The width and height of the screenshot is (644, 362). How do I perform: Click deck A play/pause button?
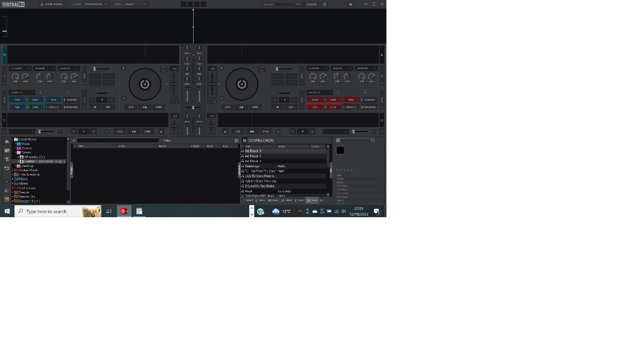coord(145,107)
